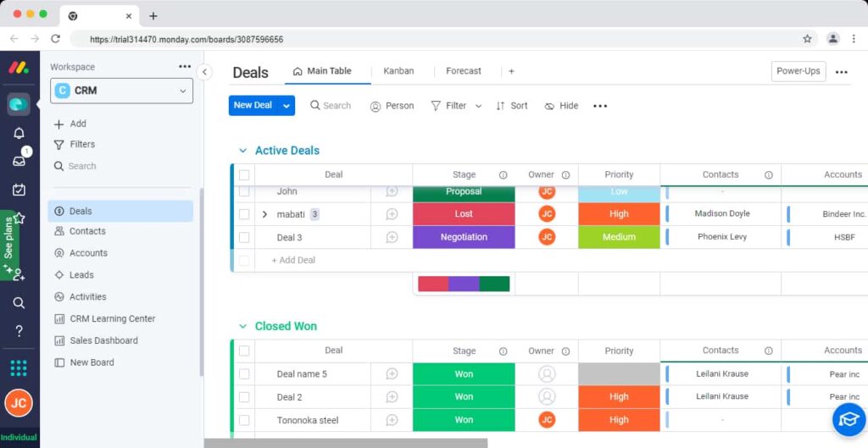Image resolution: width=868 pixels, height=448 pixels.
Task: Switch to the Forecast view tab
Action: [x=463, y=71]
